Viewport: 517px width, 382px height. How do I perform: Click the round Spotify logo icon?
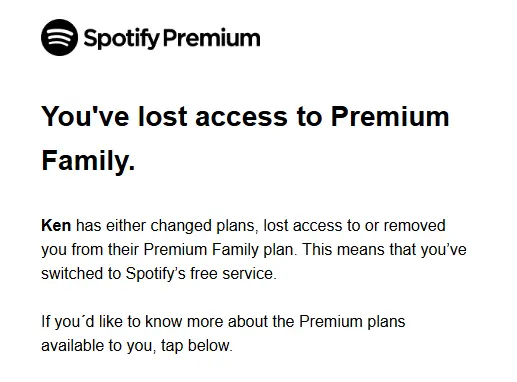point(59,37)
